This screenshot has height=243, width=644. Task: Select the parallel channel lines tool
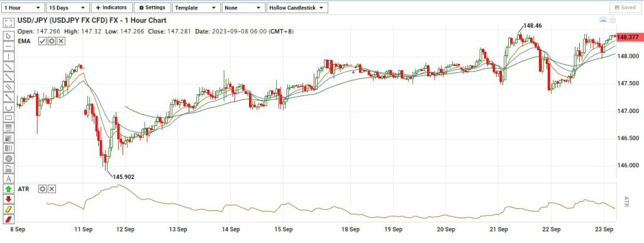[9, 87]
